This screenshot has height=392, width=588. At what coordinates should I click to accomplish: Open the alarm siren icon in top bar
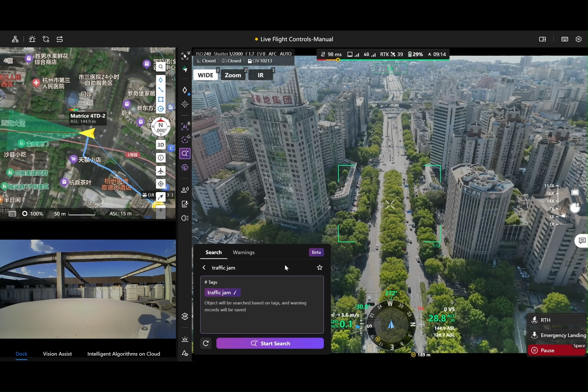32,39
